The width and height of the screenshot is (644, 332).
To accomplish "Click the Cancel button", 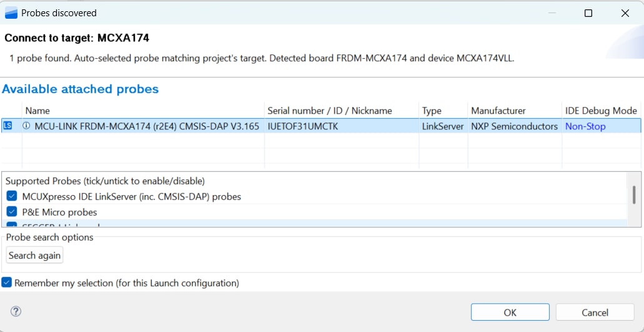I will click(595, 312).
